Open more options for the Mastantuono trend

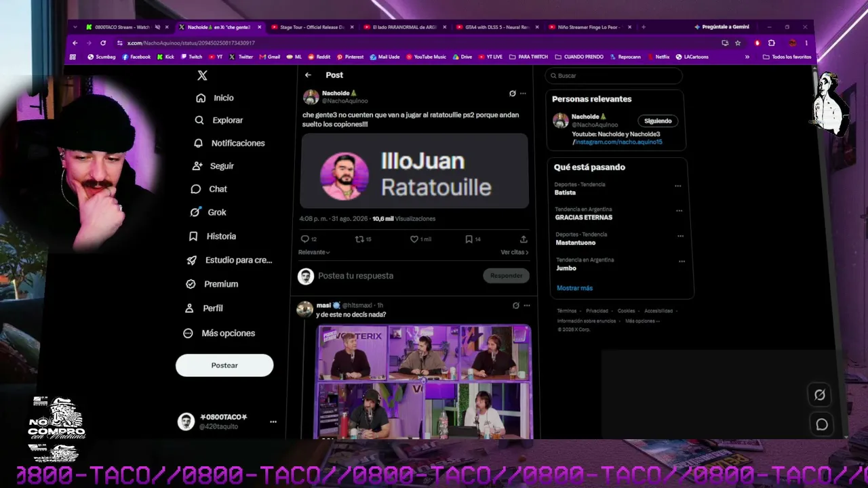[680, 236]
